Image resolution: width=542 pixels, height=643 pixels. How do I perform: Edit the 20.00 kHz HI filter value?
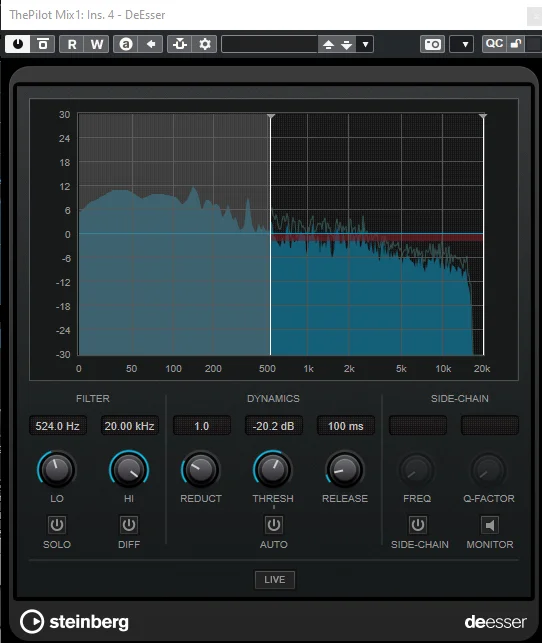[129, 426]
